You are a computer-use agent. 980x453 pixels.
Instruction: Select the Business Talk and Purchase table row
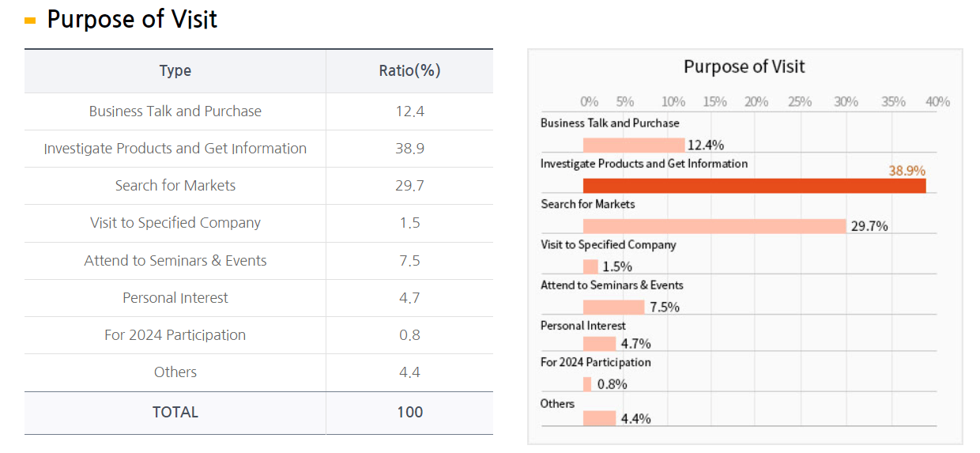coord(175,111)
